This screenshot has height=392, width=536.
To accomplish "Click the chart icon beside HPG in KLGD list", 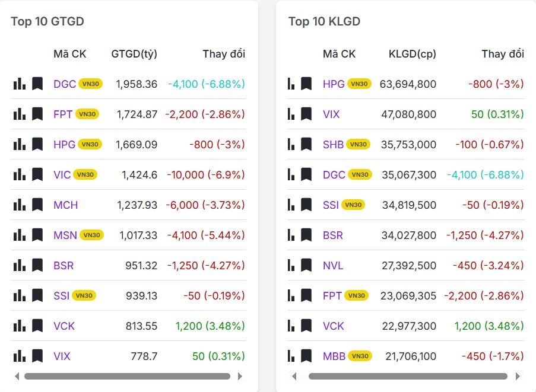I will (291, 84).
